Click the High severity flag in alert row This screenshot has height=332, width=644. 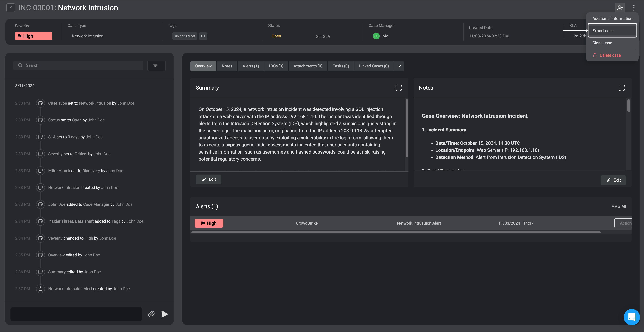(x=209, y=223)
